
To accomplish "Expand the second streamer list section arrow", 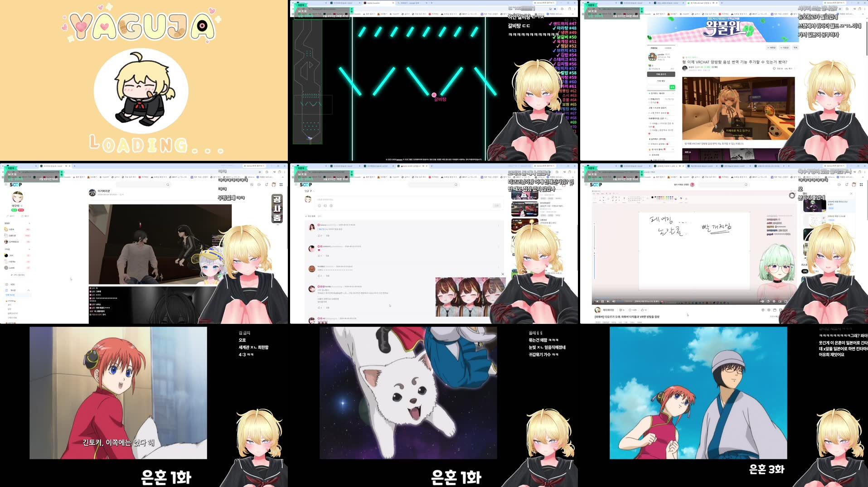I will point(29,249).
